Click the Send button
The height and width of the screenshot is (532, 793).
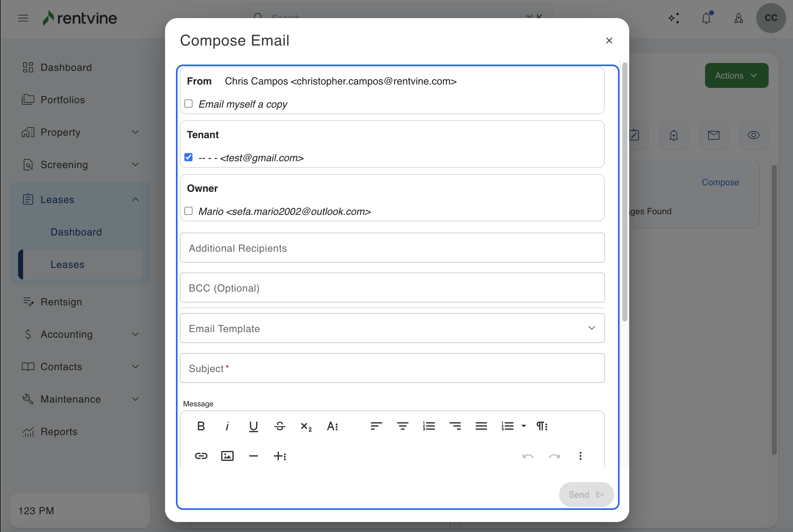click(x=586, y=494)
